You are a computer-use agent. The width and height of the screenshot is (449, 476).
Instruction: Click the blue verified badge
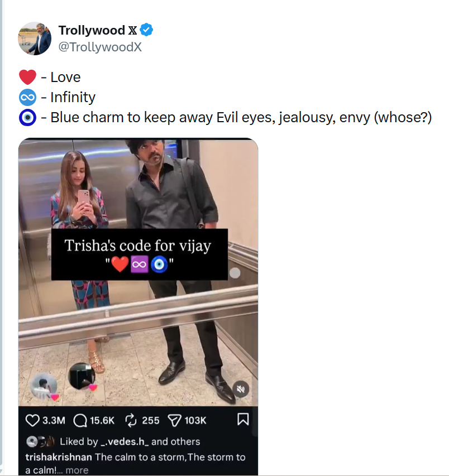[x=146, y=30]
